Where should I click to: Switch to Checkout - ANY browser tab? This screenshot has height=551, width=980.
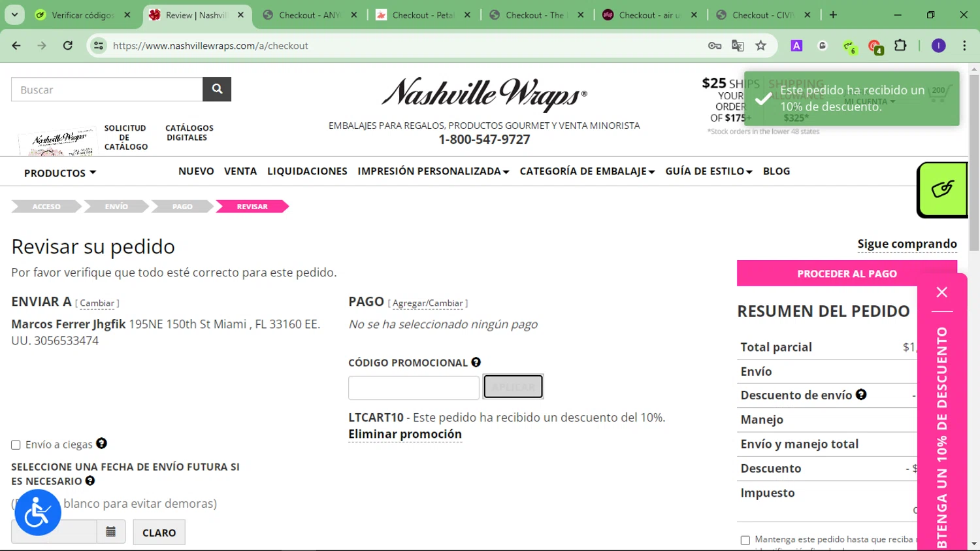pyautogui.click(x=310, y=15)
